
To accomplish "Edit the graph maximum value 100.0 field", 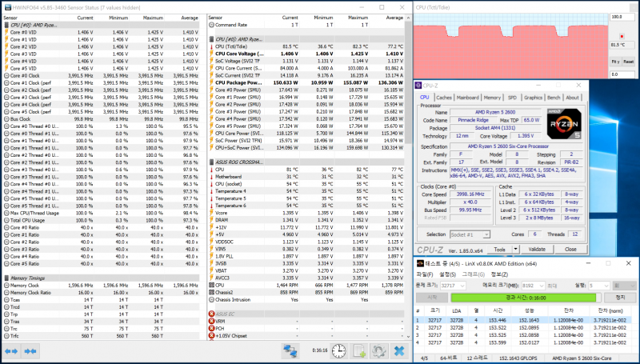I will (x=622, y=17).
